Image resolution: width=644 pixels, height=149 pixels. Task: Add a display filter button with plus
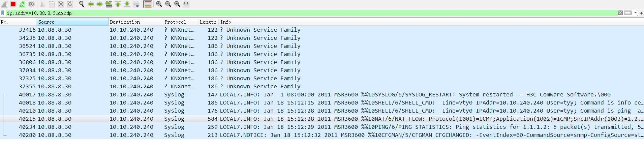coord(641,13)
